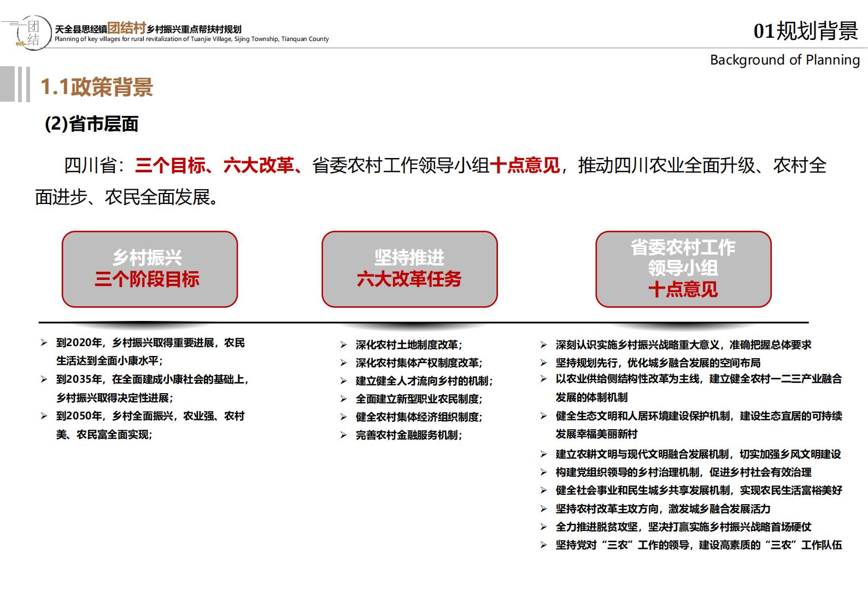Viewport: 868px width, 614px height.
Task: Select the '1.1政策背景' heading
Action: coord(97,87)
